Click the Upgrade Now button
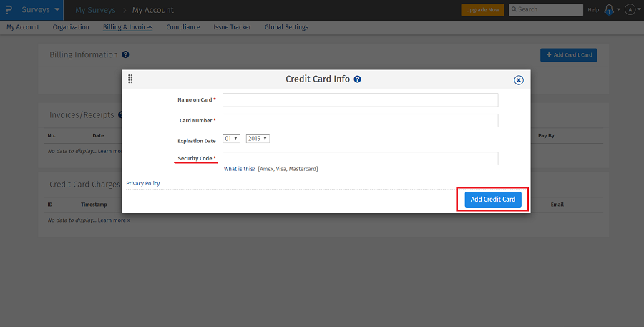 (x=482, y=10)
